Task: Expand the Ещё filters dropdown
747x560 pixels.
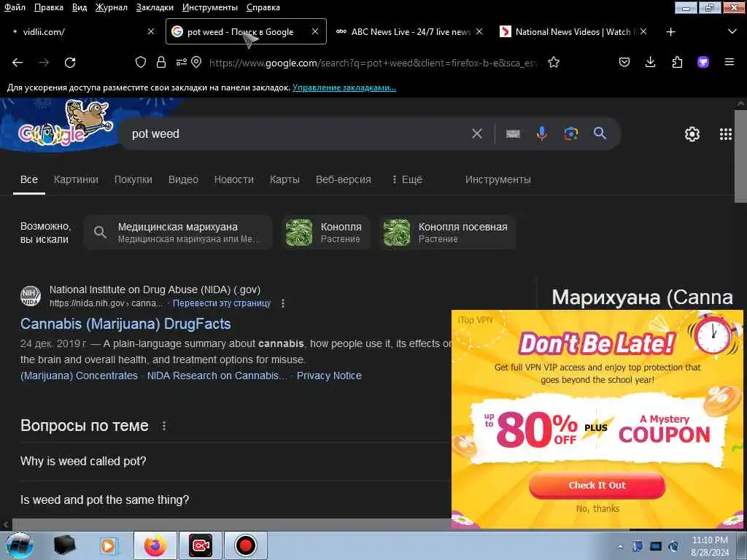Action: [x=407, y=179]
